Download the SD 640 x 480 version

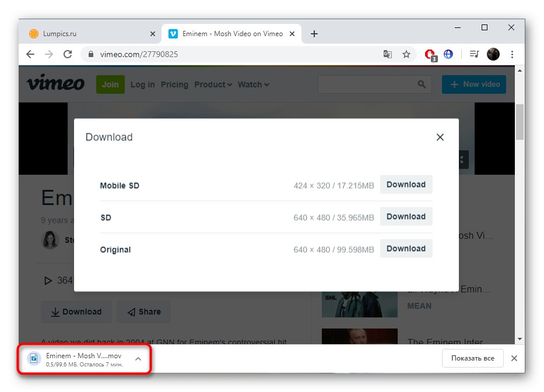[x=406, y=216]
